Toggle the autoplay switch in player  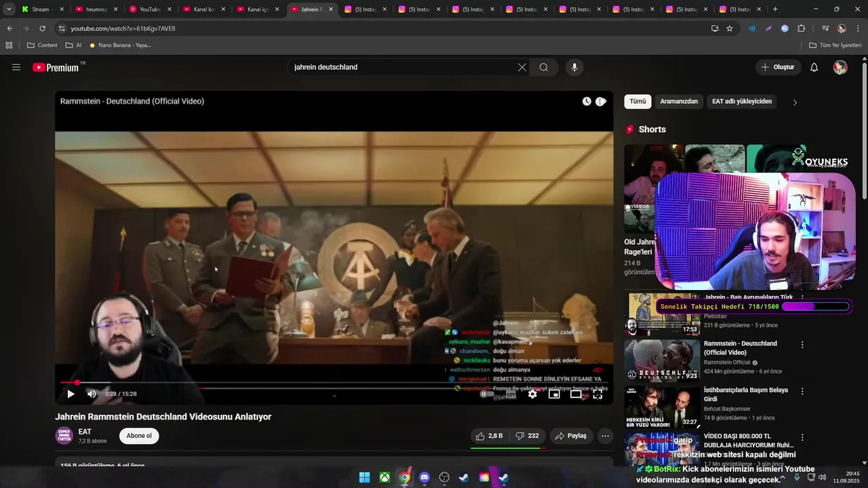point(487,394)
